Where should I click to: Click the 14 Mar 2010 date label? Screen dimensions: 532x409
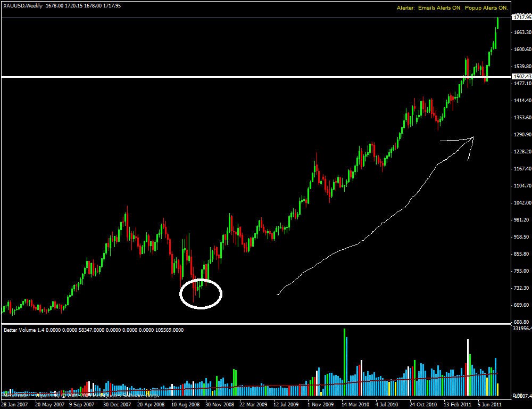click(355, 405)
